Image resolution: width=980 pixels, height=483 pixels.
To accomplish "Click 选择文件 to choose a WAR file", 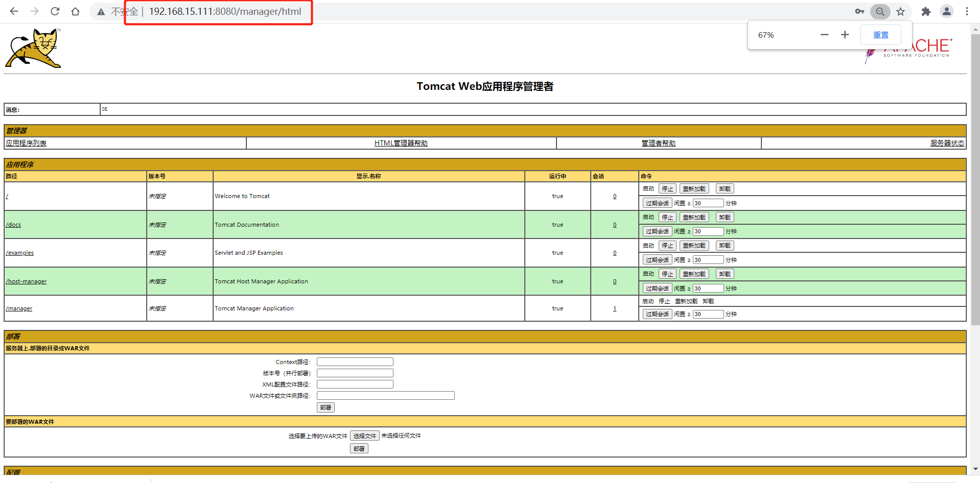I will pyautogui.click(x=365, y=436).
